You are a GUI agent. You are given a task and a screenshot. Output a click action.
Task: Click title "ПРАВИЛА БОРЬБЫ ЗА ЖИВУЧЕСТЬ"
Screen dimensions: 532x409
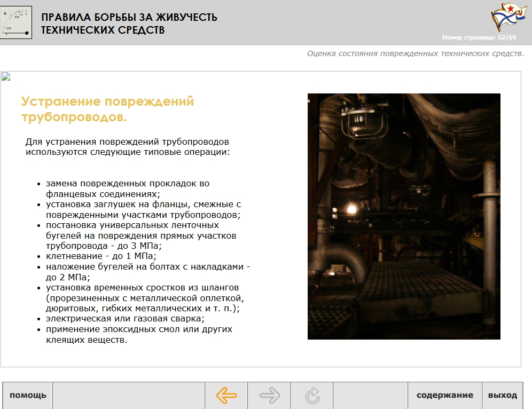[x=129, y=17]
